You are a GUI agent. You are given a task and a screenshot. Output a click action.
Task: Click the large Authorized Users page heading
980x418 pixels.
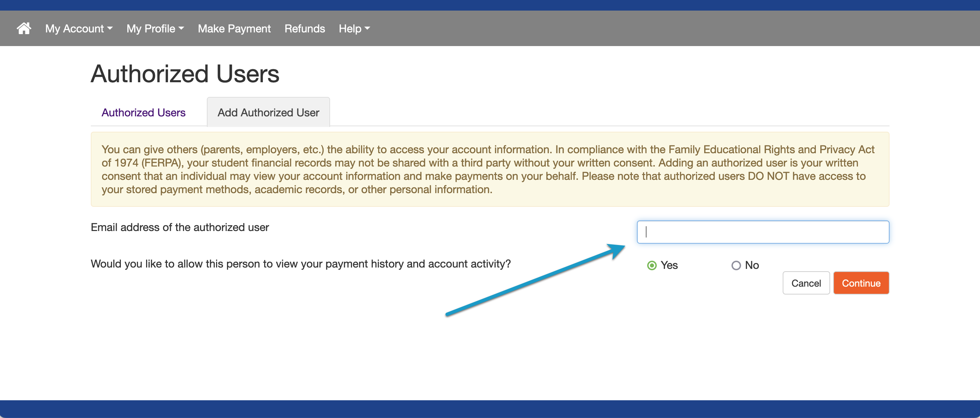[185, 74]
